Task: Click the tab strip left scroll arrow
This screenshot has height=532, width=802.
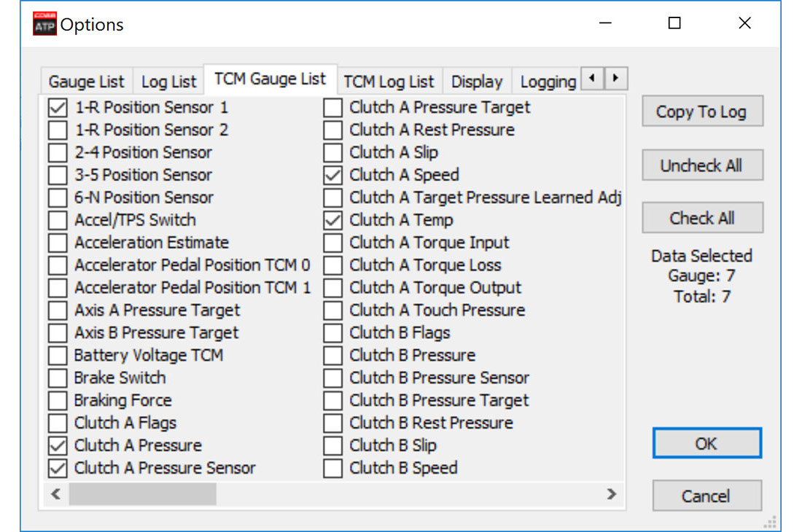Action: pos(592,78)
